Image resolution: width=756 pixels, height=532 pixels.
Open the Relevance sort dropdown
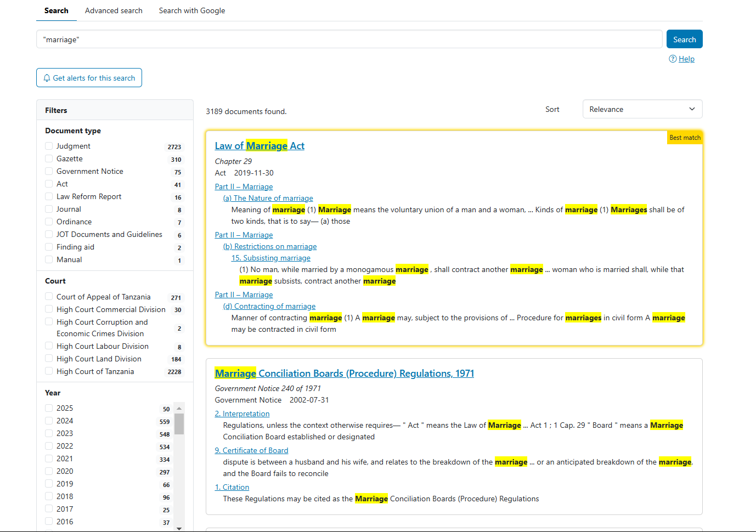click(x=642, y=109)
